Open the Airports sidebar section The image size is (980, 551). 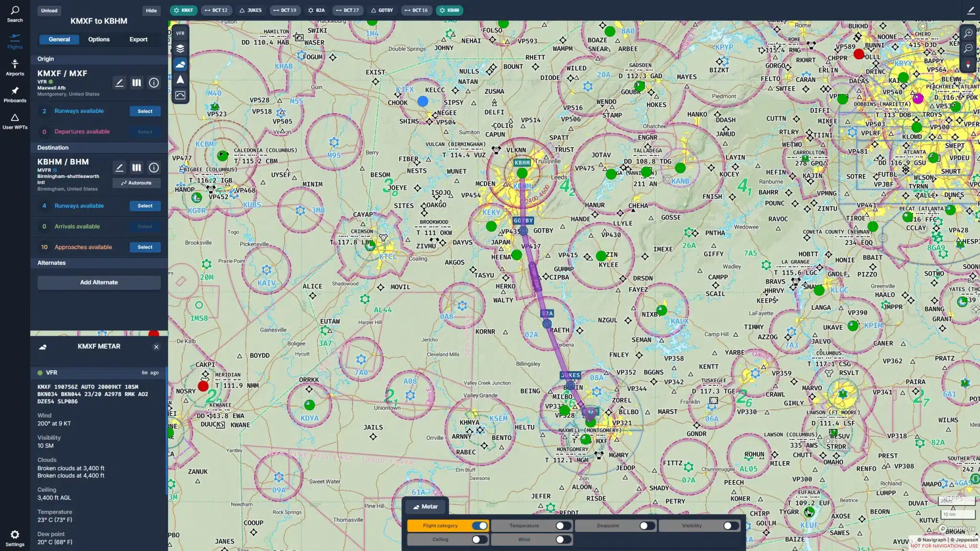pos(15,67)
